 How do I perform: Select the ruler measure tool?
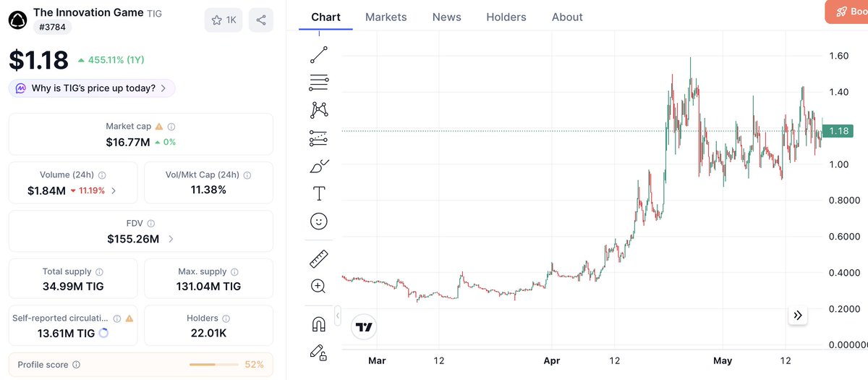318,258
